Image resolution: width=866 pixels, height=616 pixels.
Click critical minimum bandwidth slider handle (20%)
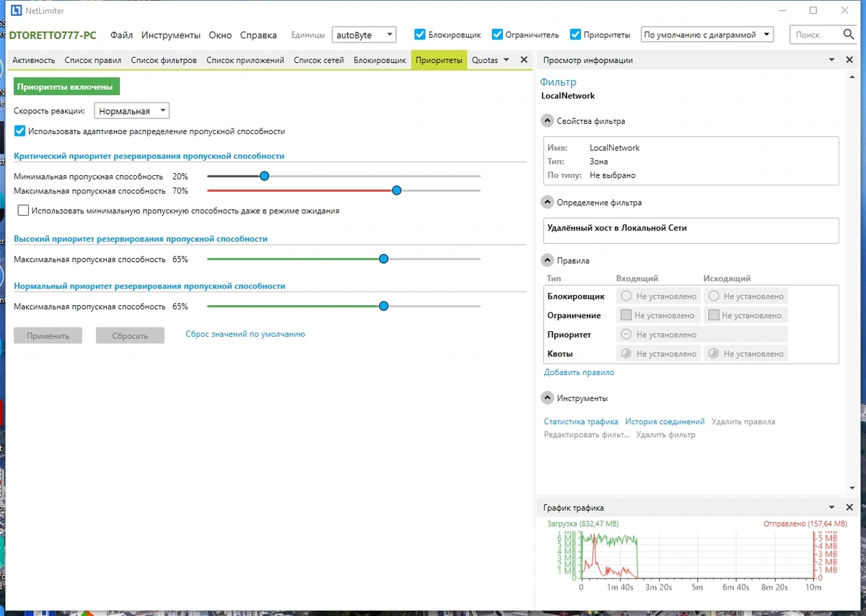click(x=264, y=176)
